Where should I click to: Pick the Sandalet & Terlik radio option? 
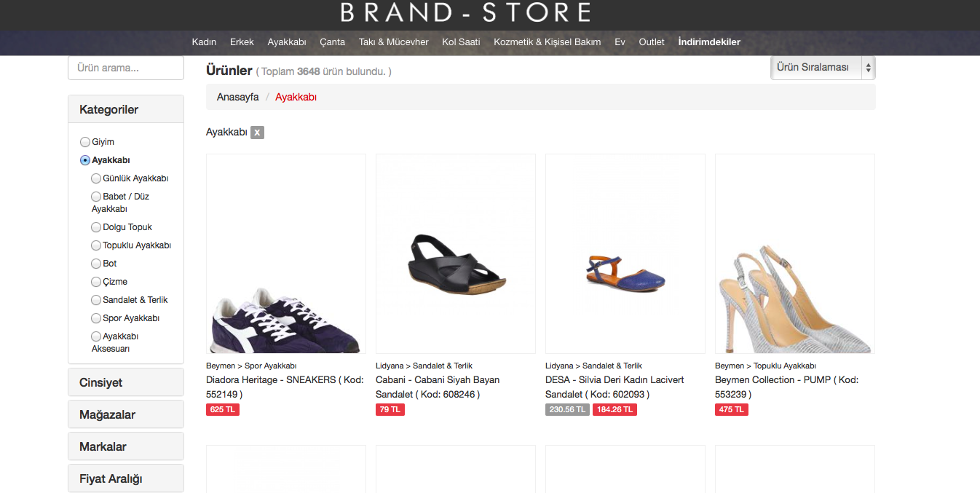coord(96,300)
